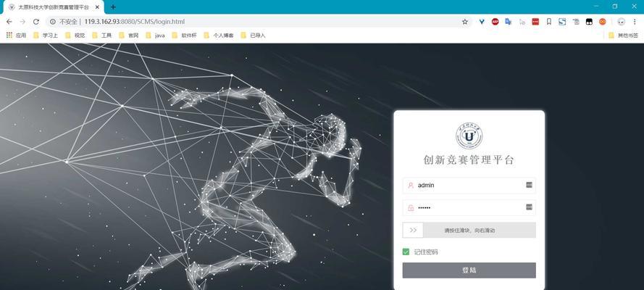644x290 pixels.
Task: Click the Chrome profile avatar
Action: (x=621, y=22)
